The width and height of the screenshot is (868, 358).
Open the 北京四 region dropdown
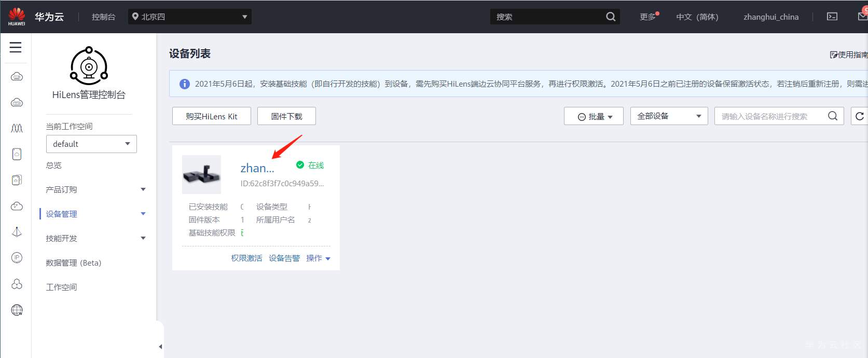pyautogui.click(x=190, y=17)
